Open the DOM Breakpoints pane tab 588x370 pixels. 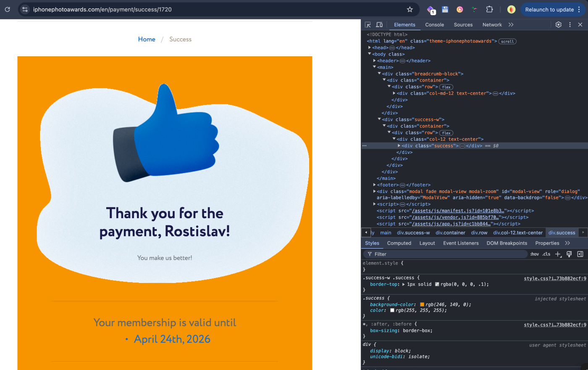[507, 243]
